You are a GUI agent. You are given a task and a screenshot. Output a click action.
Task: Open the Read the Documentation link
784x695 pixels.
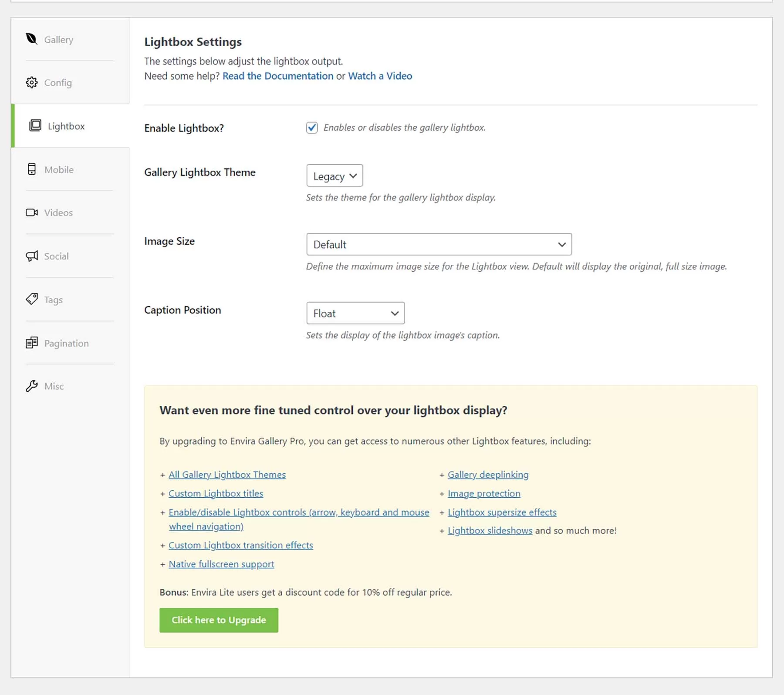pos(277,76)
